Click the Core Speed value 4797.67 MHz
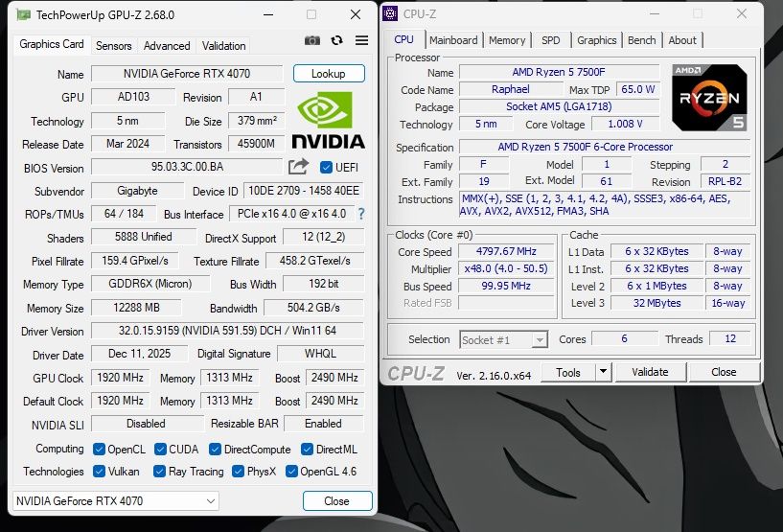 coord(506,251)
